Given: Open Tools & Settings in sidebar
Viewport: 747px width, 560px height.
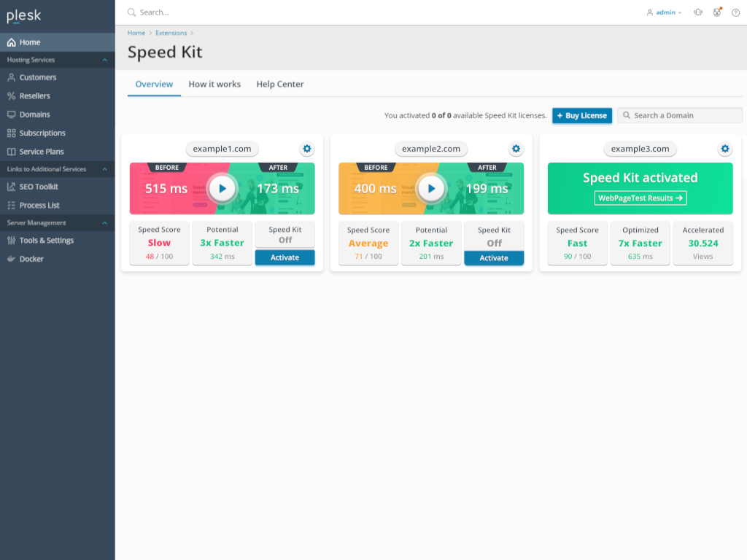Looking at the screenshot, I should pyautogui.click(x=46, y=241).
